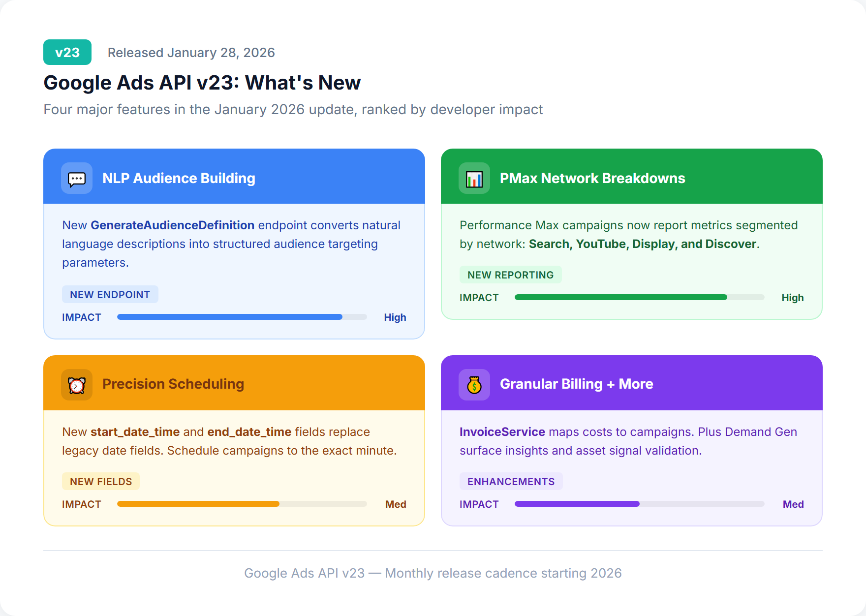Click the InvoiceService link in the purple card
The image size is (866, 616).
coord(501,431)
